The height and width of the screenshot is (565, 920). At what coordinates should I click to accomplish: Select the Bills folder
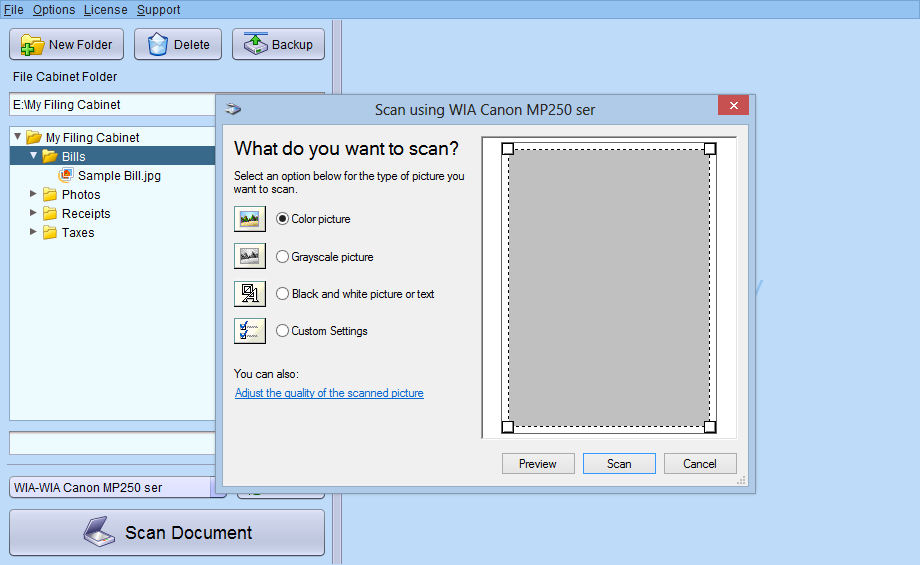[74, 157]
